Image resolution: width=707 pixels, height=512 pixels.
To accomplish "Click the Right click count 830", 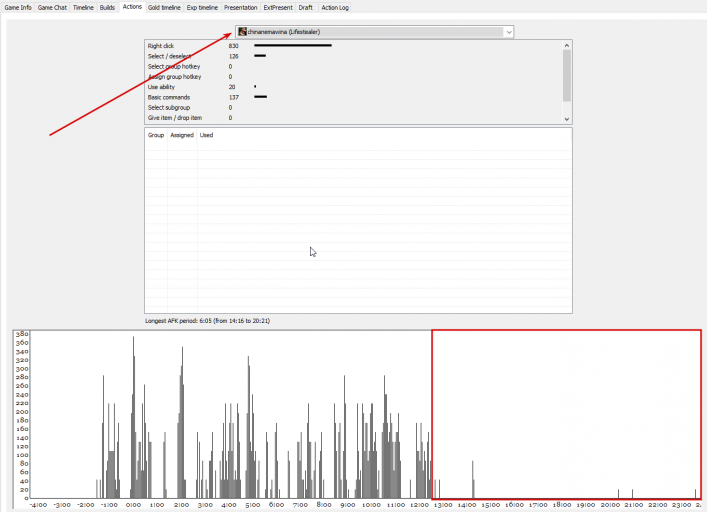I will 234,46.
